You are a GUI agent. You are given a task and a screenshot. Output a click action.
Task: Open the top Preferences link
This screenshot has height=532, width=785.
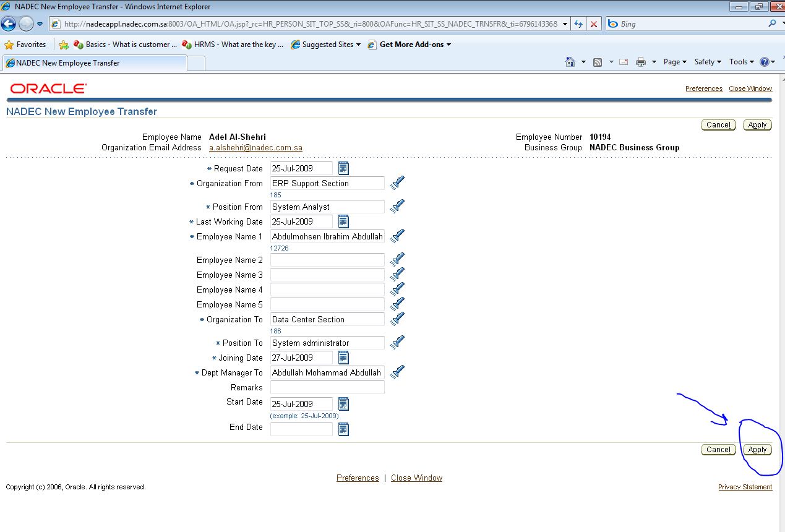[704, 88]
